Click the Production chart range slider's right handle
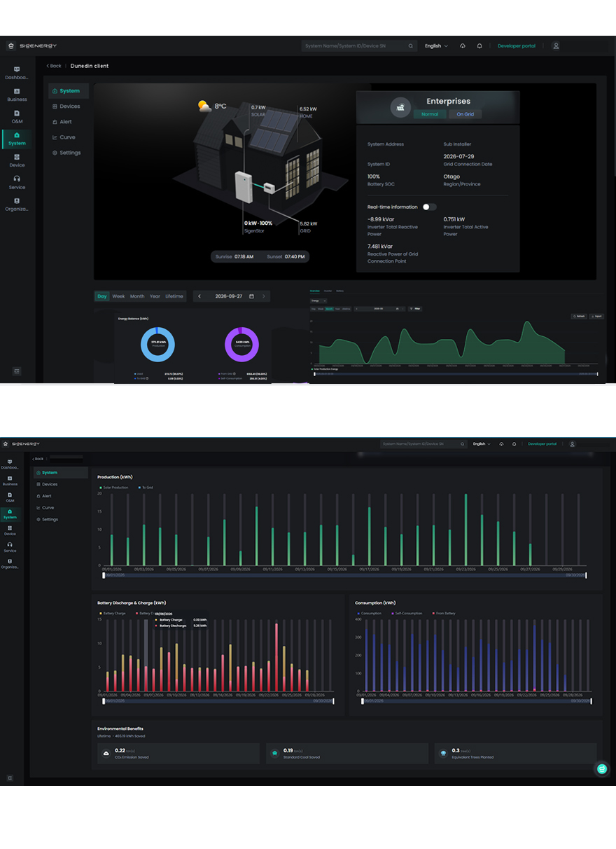 coord(586,575)
